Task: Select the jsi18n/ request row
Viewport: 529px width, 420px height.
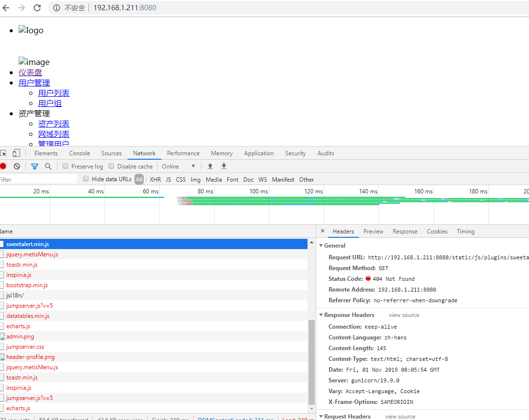Action: click(x=154, y=295)
